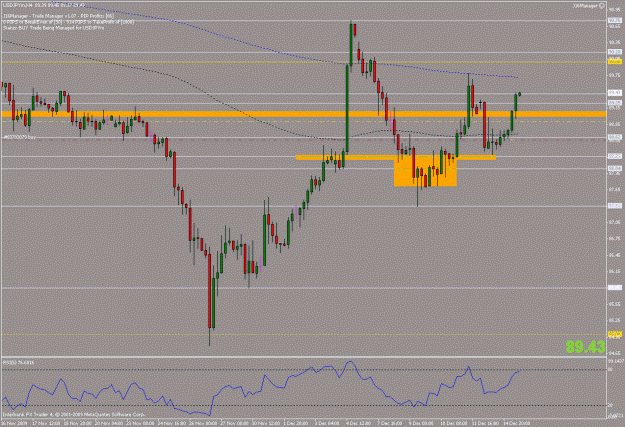Click the large green 89.43 price display
The height and width of the screenshot is (427, 625).
point(586,347)
